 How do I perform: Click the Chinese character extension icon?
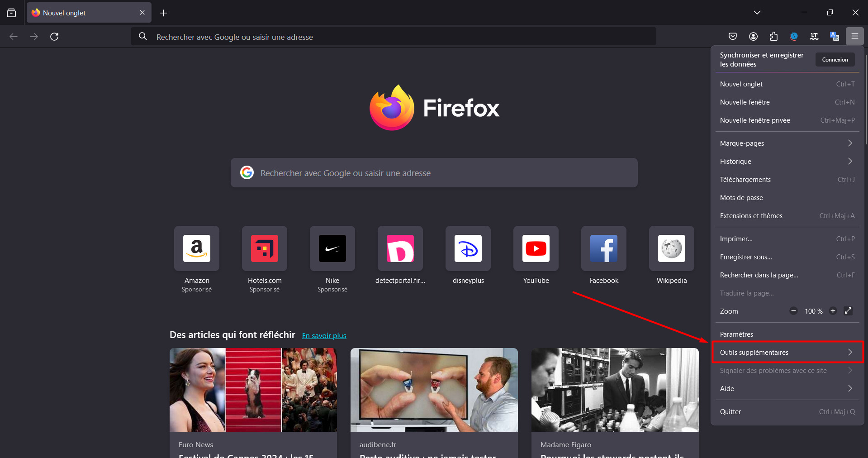point(814,36)
